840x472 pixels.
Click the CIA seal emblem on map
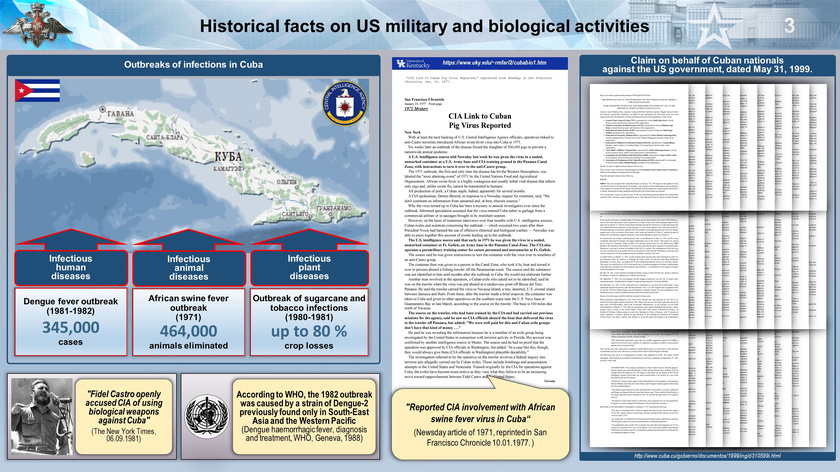point(345,103)
